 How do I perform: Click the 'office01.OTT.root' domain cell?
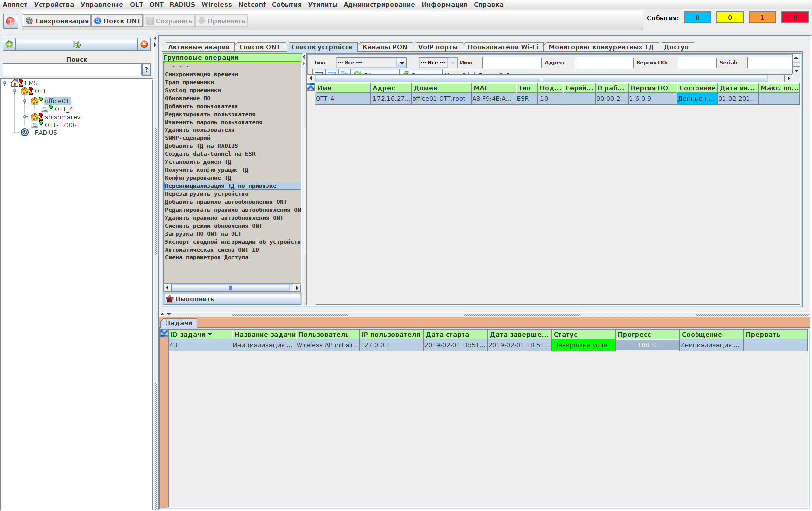tap(441, 98)
